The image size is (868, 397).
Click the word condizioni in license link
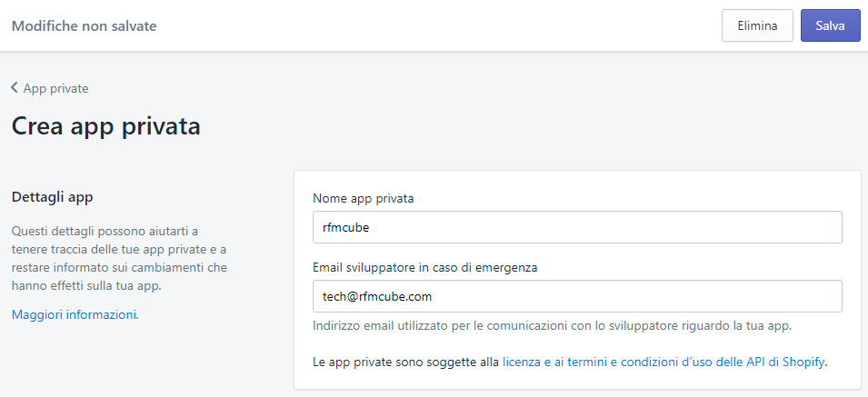point(651,362)
